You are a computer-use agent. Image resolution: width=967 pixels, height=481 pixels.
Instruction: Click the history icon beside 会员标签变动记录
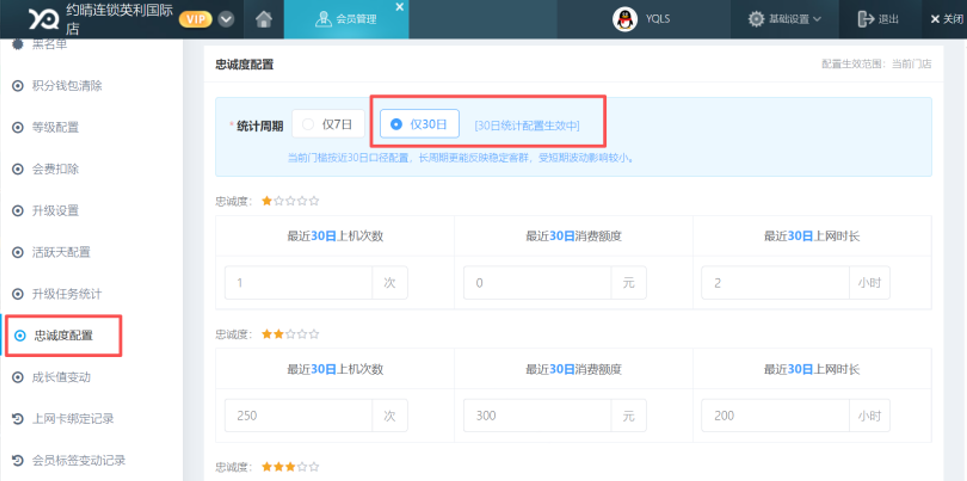click(17, 460)
